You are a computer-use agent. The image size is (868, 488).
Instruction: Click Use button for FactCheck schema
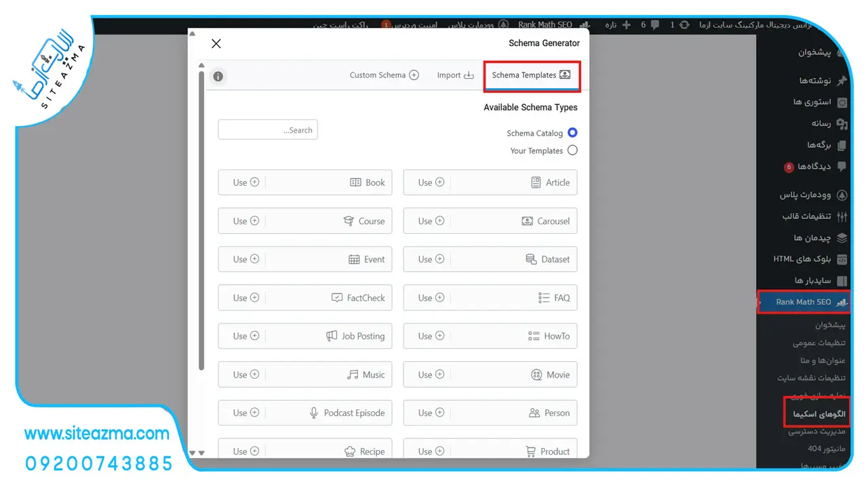click(246, 298)
